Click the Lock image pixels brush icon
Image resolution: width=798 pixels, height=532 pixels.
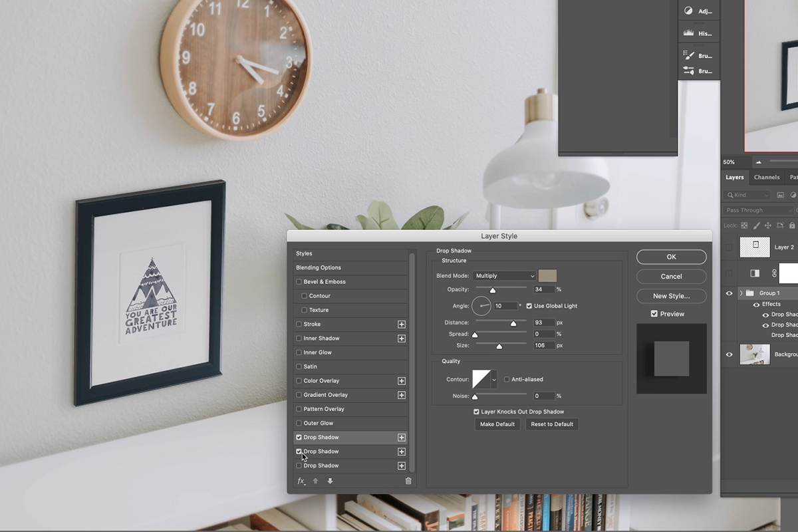pyautogui.click(x=757, y=225)
